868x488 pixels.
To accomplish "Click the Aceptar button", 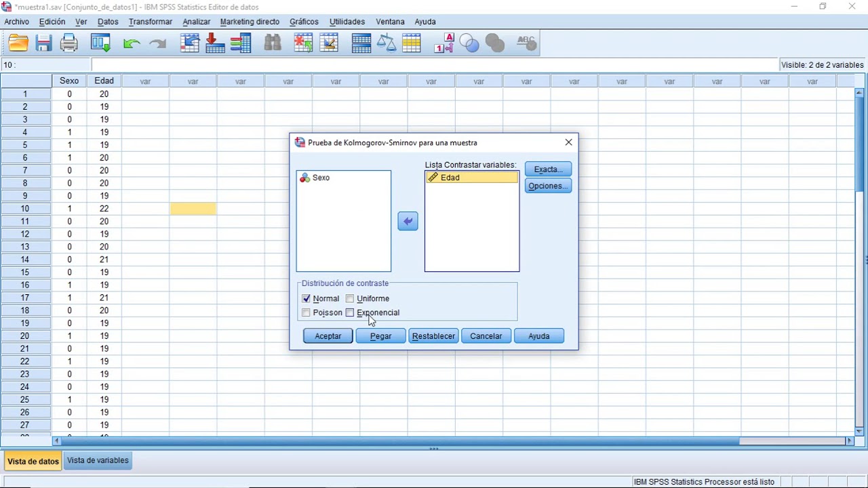I will (x=328, y=336).
